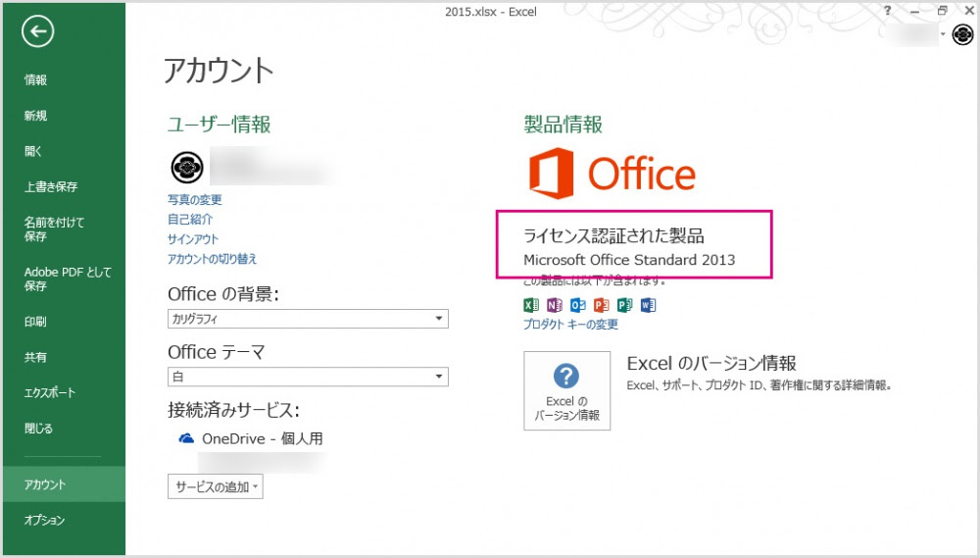Click 閉じる in the sidebar
Screen dimensions: 980x558
(38, 429)
